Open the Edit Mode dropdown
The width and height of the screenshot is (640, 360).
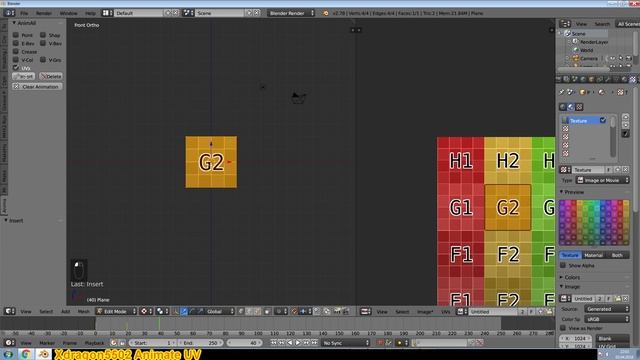click(116, 311)
